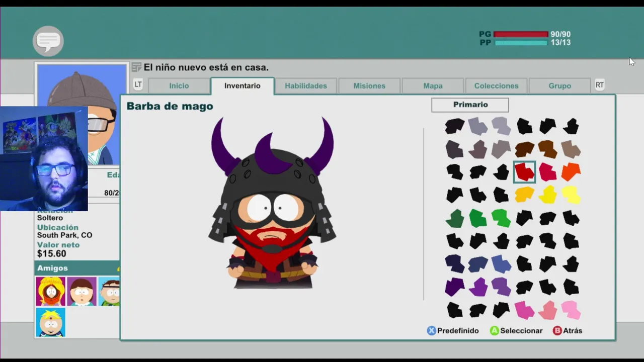Select the dark green dye swatch
Viewport: 644px width, 362px height.
[455, 218]
